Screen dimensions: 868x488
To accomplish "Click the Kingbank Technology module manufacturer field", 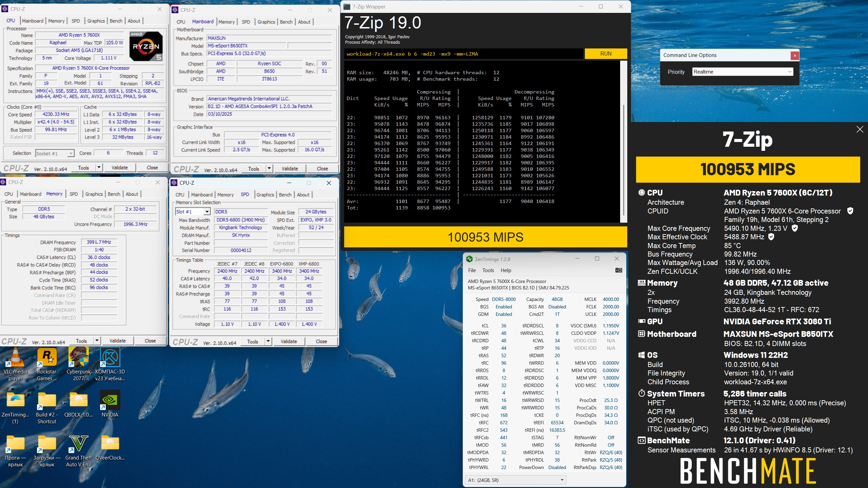I will click(241, 227).
